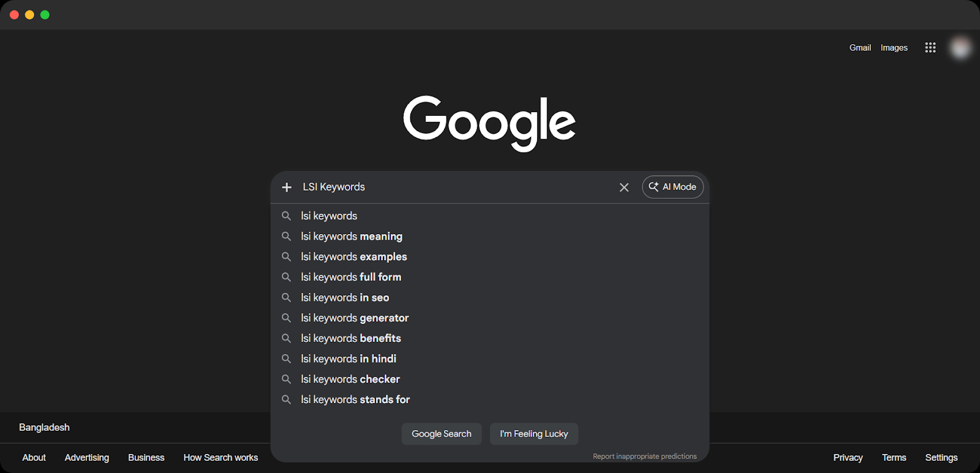Choose suggestion 'lsi keywords examples'
The height and width of the screenshot is (473, 980).
click(x=490, y=257)
